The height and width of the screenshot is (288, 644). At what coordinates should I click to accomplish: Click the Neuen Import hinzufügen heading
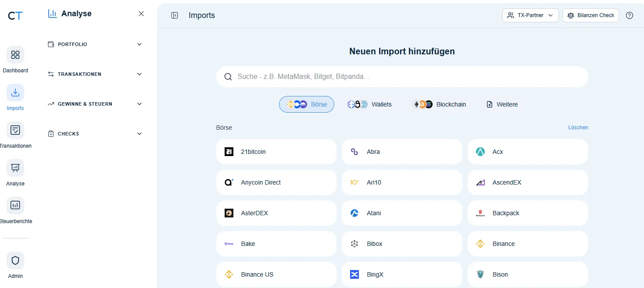402,51
